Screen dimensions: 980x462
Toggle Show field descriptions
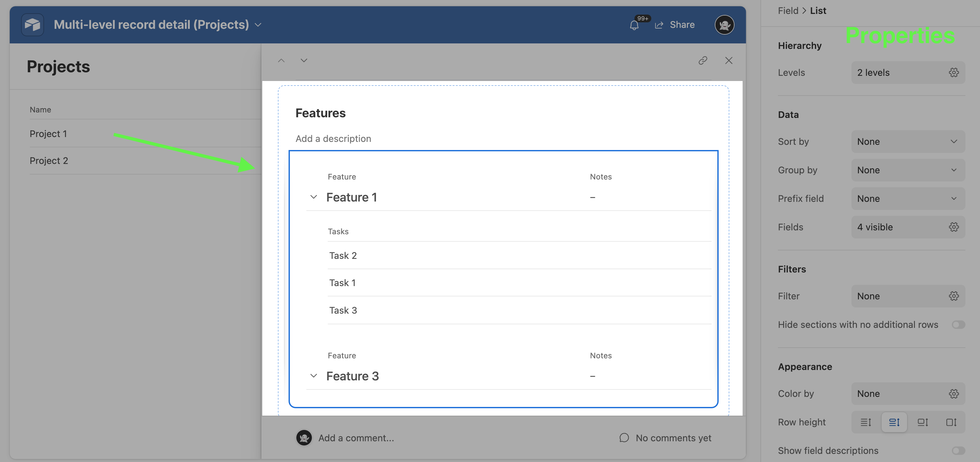(958, 451)
